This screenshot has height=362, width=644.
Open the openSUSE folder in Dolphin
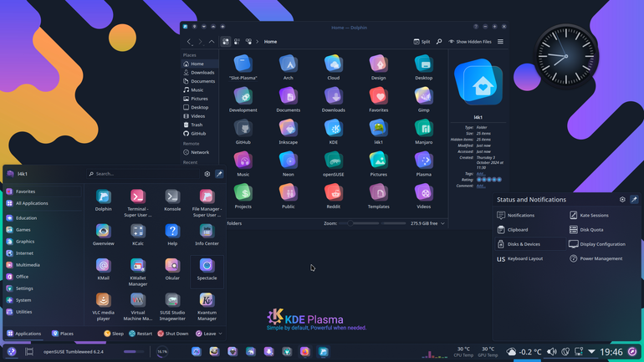333,164
